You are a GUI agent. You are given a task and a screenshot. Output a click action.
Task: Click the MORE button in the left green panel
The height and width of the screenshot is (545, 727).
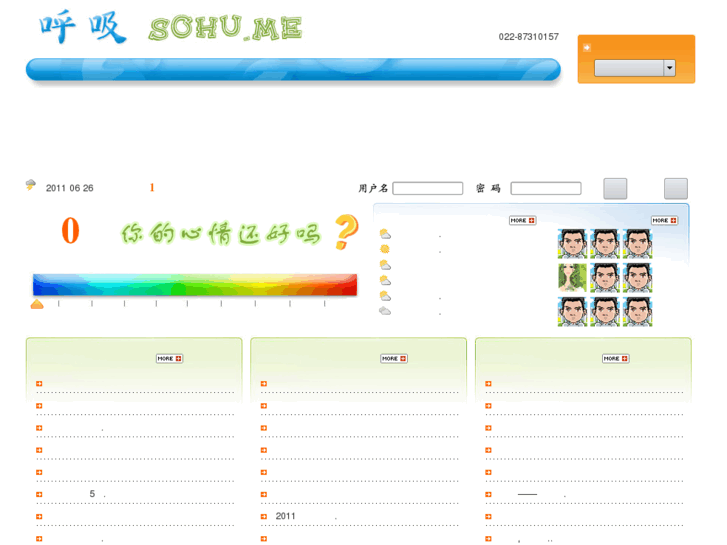point(169,359)
